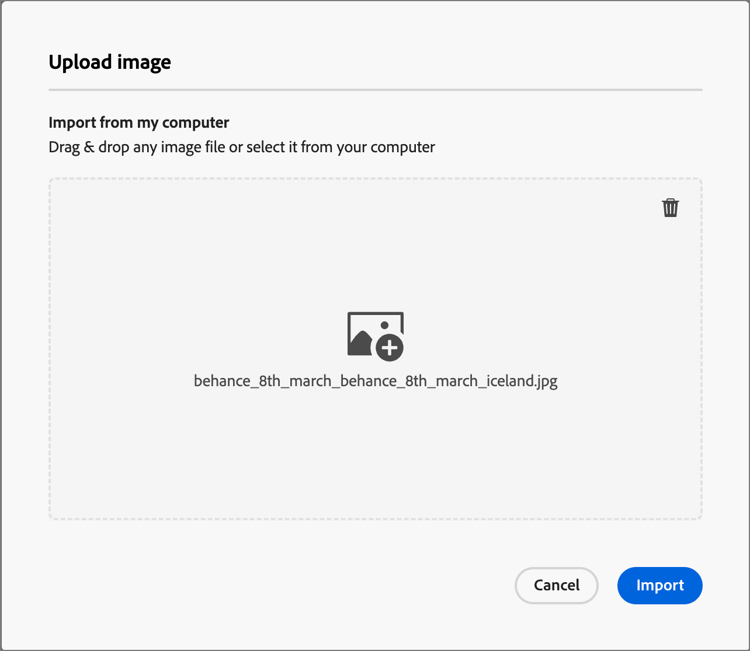Click the ".jpg" extension of the filename
750x651 pixels.
pyautogui.click(x=546, y=382)
